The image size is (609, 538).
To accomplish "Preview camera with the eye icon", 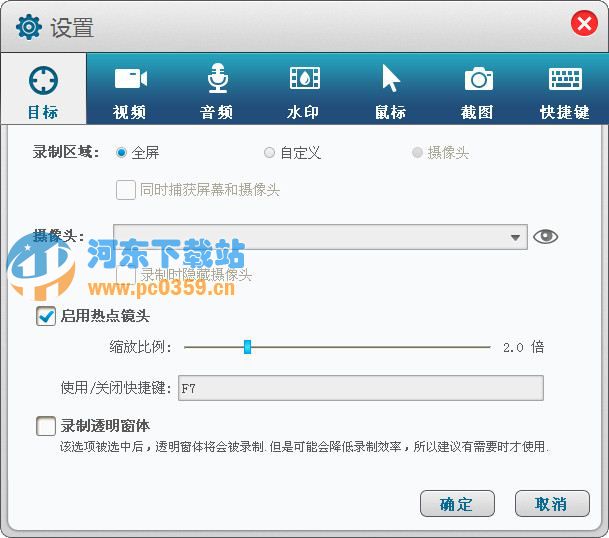I will (546, 237).
